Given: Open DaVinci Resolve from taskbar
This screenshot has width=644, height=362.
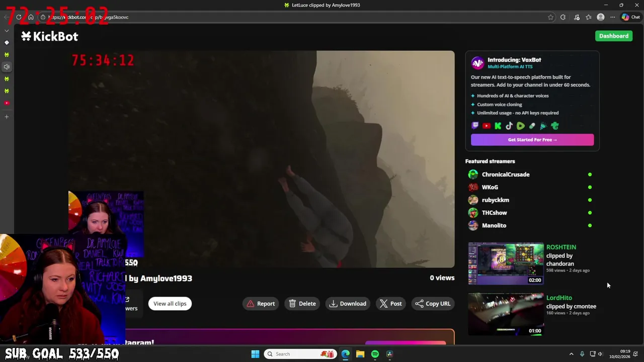Looking at the screenshot, I should [389, 354].
